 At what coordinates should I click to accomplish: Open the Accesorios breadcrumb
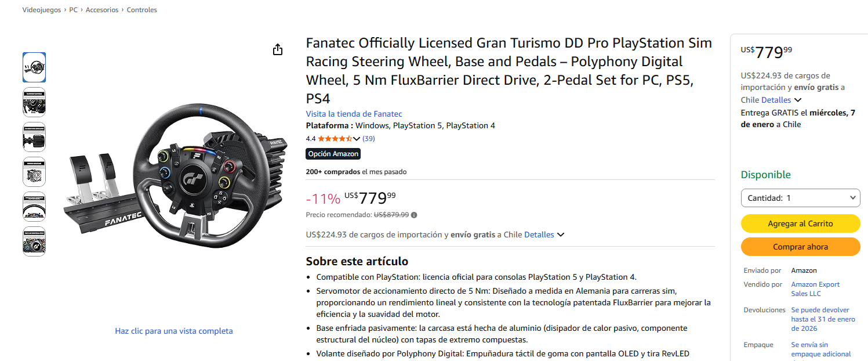tap(102, 10)
